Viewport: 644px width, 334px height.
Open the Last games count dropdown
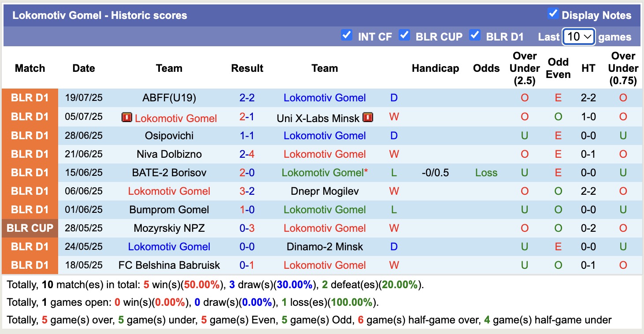(x=578, y=37)
